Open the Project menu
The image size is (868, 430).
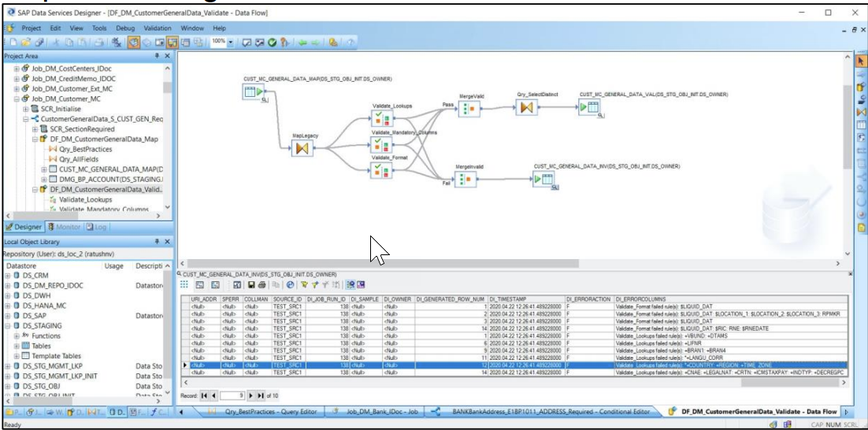click(x=32, y=28)
